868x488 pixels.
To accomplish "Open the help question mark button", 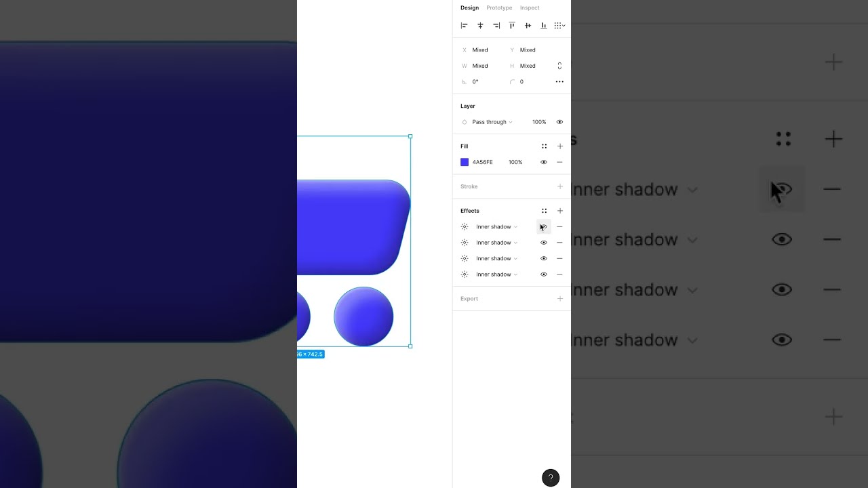I will click(551, 478).
